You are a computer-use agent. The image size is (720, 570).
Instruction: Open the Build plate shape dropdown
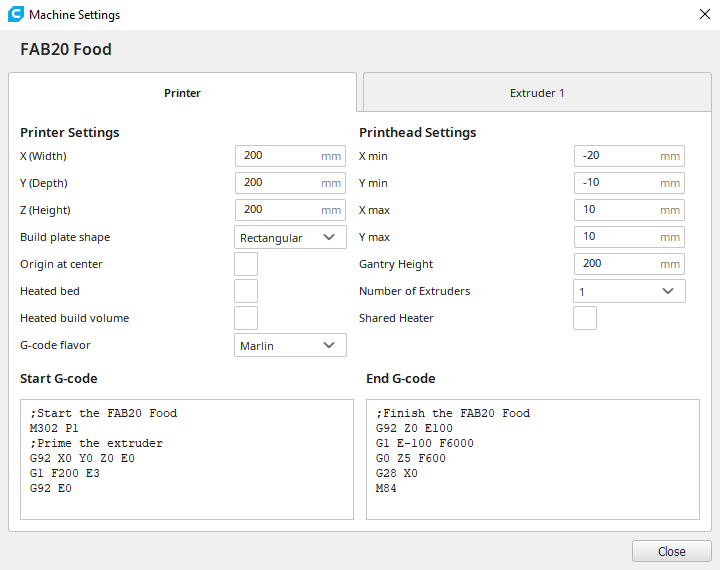290,237
